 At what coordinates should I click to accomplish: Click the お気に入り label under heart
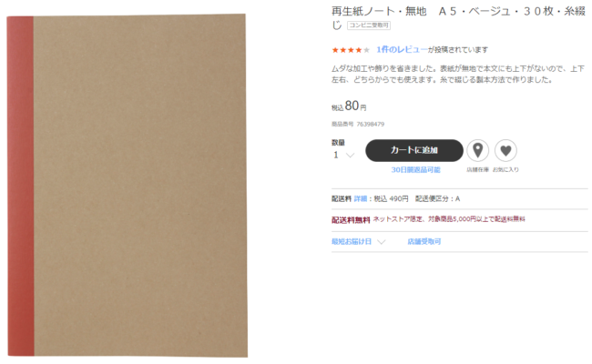[505, 170]
